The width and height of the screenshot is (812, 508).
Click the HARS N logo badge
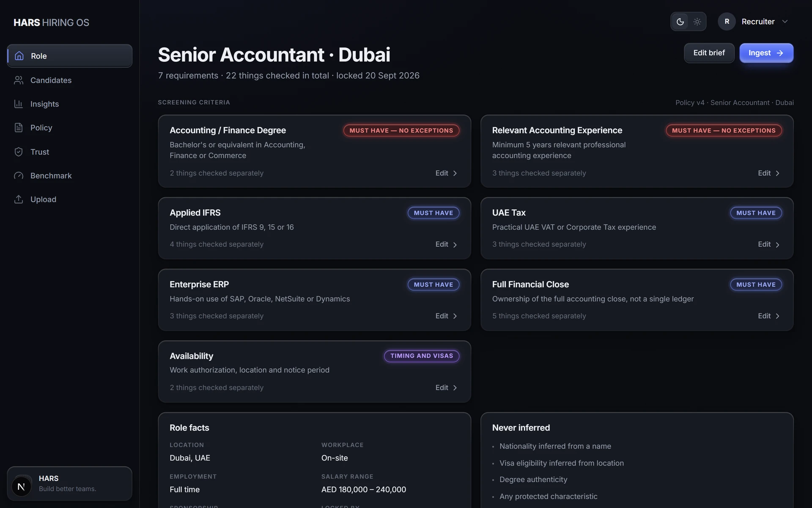21,486
